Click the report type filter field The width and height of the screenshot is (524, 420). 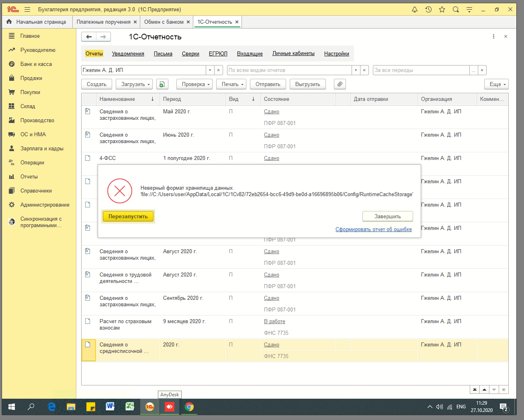pyautogui.click(x=289, y=70)
